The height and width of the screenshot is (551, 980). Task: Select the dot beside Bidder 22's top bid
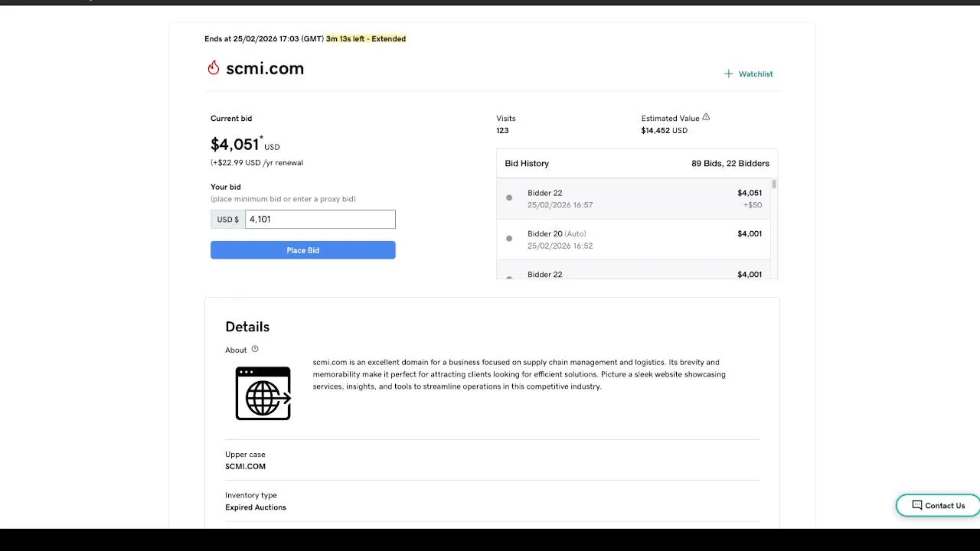509,197
